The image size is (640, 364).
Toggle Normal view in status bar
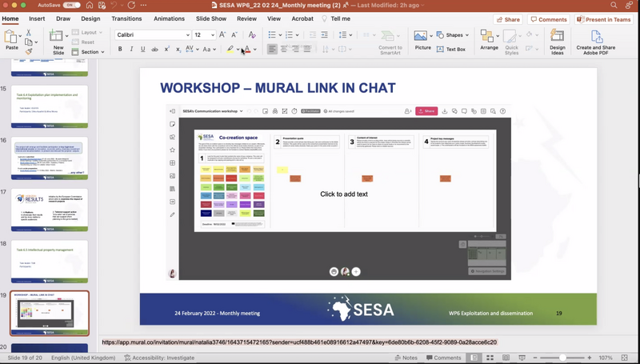pos(474,358)
